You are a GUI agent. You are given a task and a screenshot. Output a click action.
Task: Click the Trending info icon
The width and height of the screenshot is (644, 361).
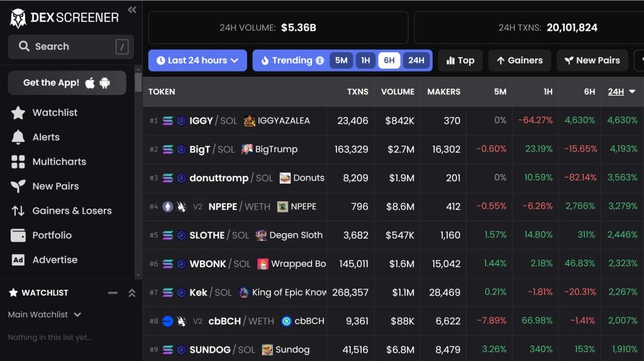[x=319, y=61]
